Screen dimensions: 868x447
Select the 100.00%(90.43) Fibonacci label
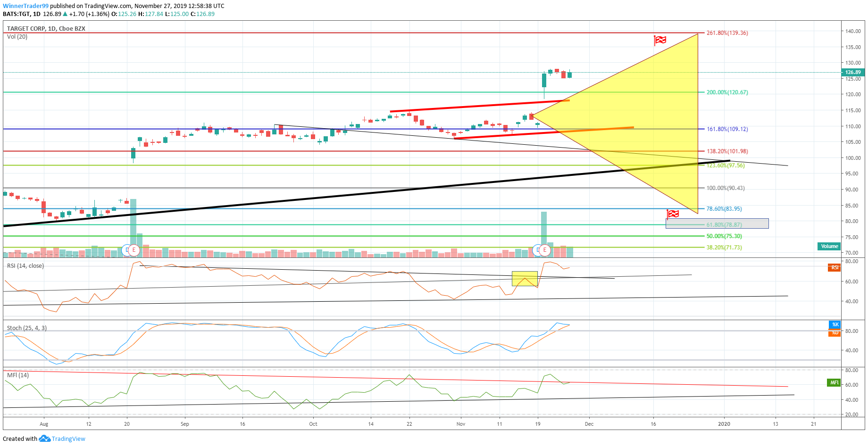[x=726, y=188]
